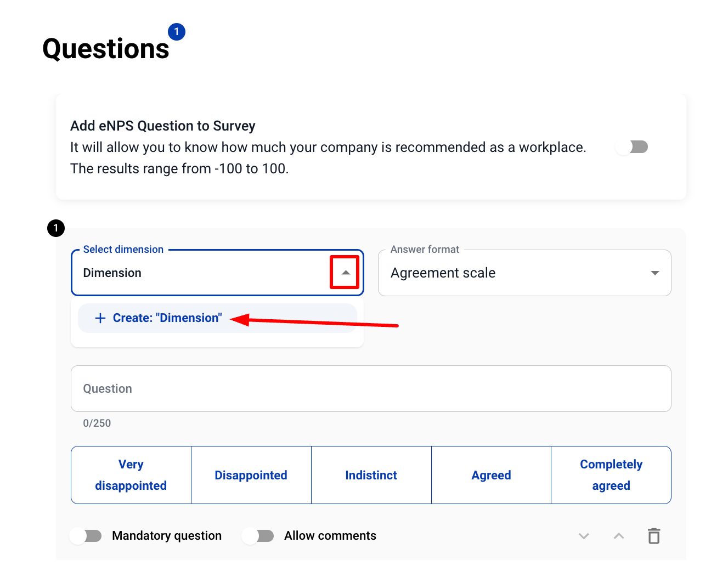Enable the eNPS question toggle

631,147
